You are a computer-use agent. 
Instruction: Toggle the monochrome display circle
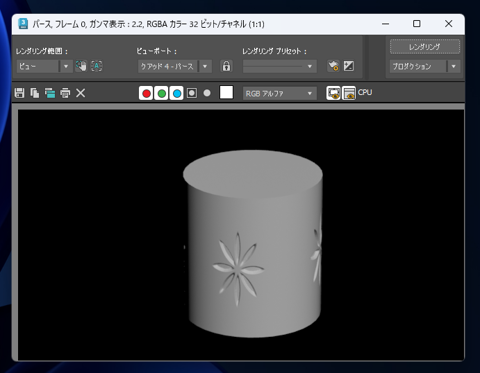click(207, 93)
